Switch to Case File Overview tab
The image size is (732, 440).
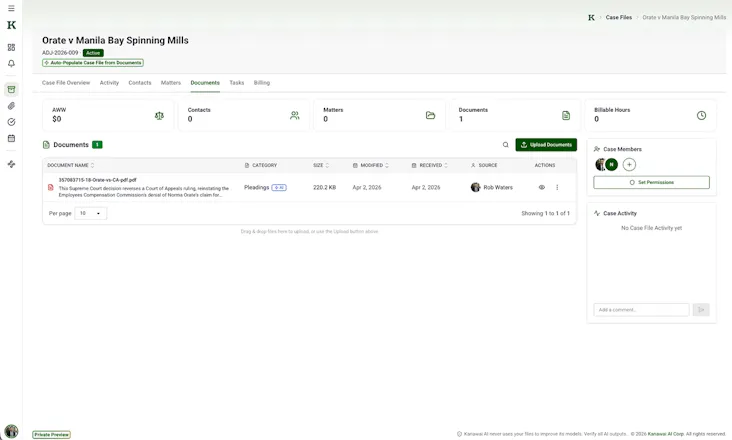click(x=66, y=83)
